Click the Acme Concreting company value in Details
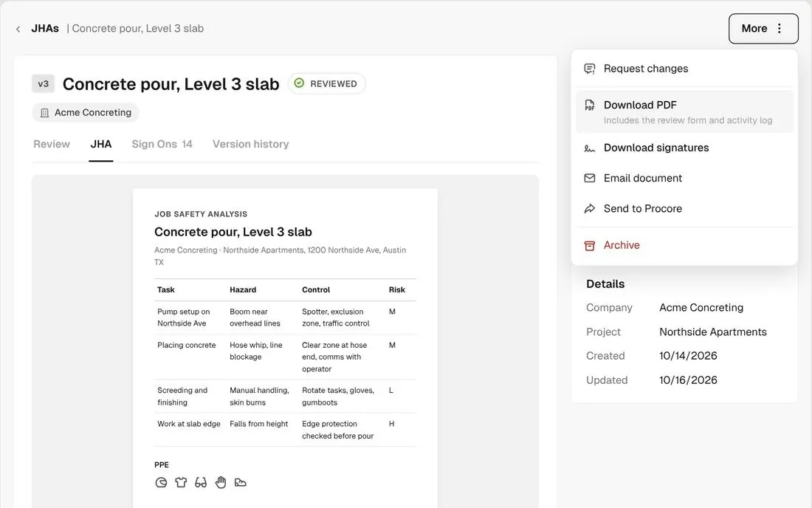This screenshot has width=812, height=508. pyautogui.click(x=701, y=308)
